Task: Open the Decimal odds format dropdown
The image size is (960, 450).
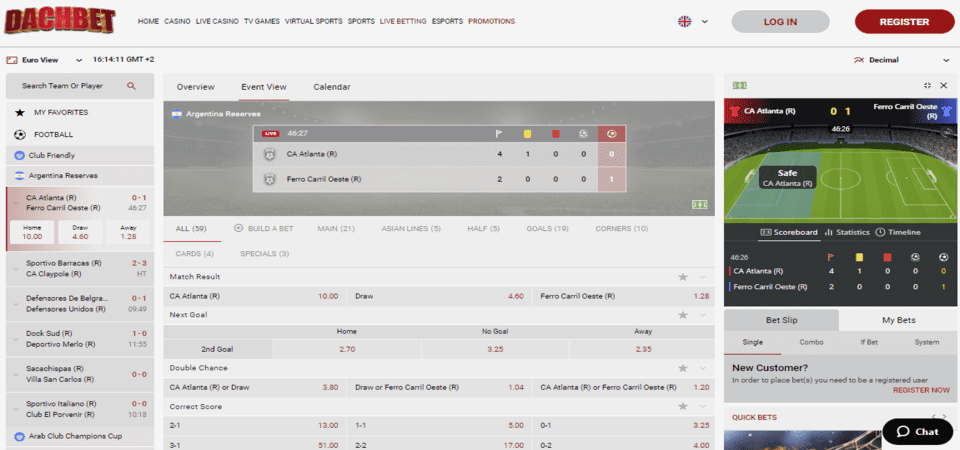Action: click(x=946, y=60)
